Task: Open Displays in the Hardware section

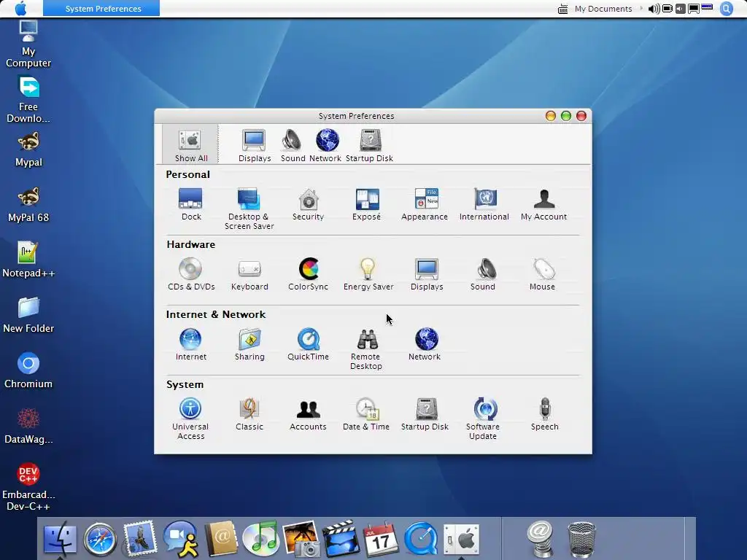Action: pyautogui.click(x=427, y=274)
